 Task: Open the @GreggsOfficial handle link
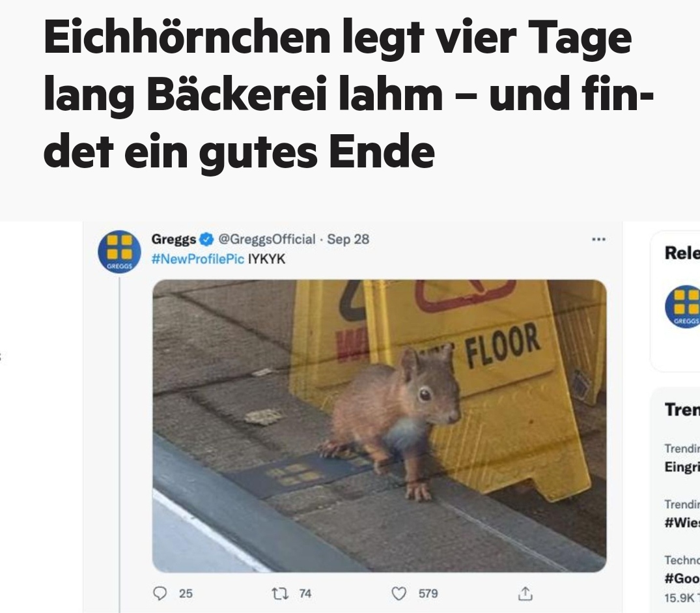coord(266,239)
